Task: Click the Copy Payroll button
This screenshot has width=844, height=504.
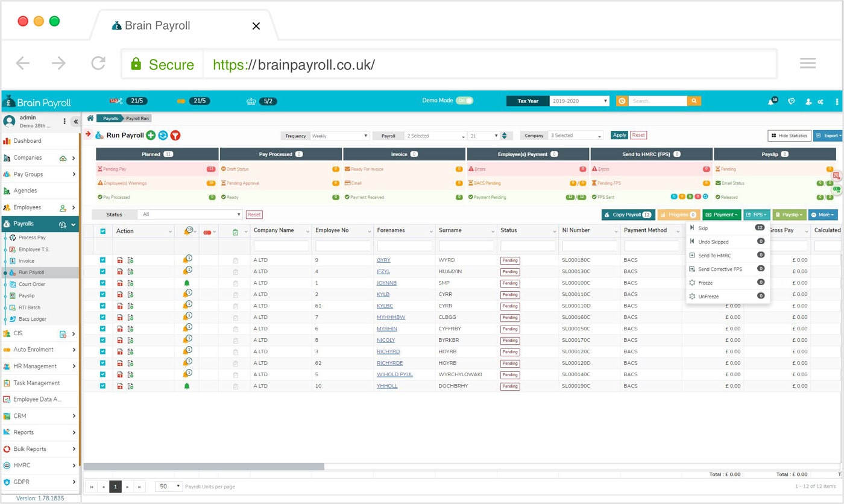Action: point(628,215)
